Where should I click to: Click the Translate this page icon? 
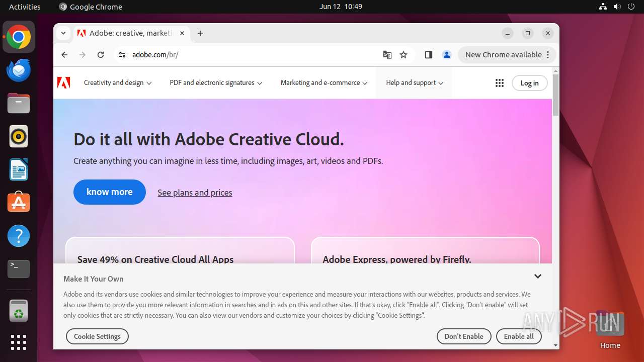387,55
